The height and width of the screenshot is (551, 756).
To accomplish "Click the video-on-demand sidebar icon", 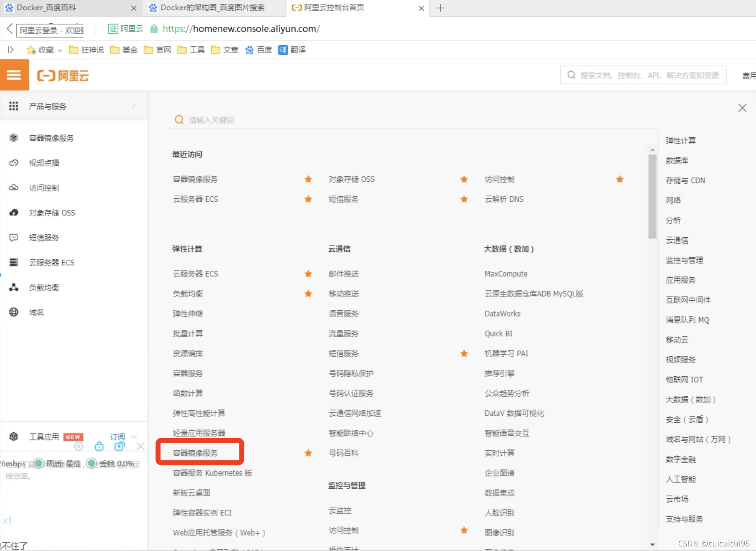I will click(x=14, y=163).
